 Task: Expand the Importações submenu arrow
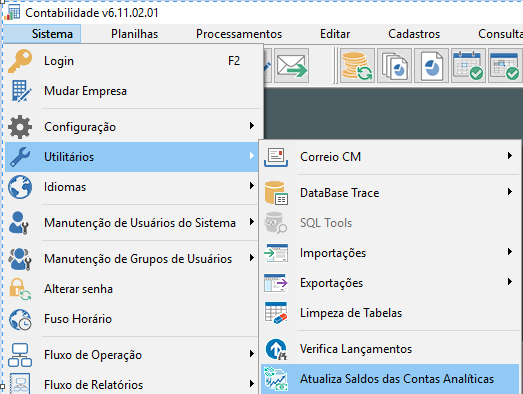point(509,252)
